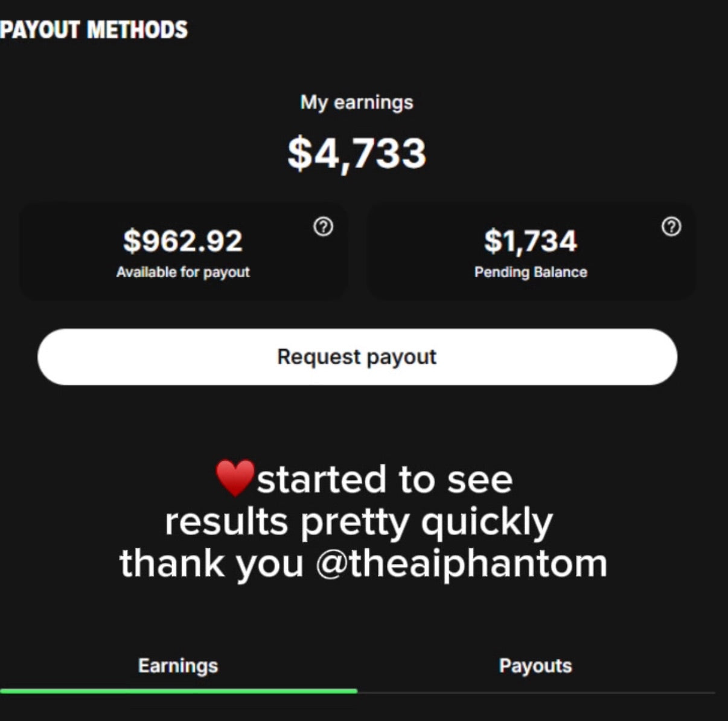Viewport: 728px width, 721px height.
Task: Click the $4,733 total earnings amount
Action: point(357,153)
